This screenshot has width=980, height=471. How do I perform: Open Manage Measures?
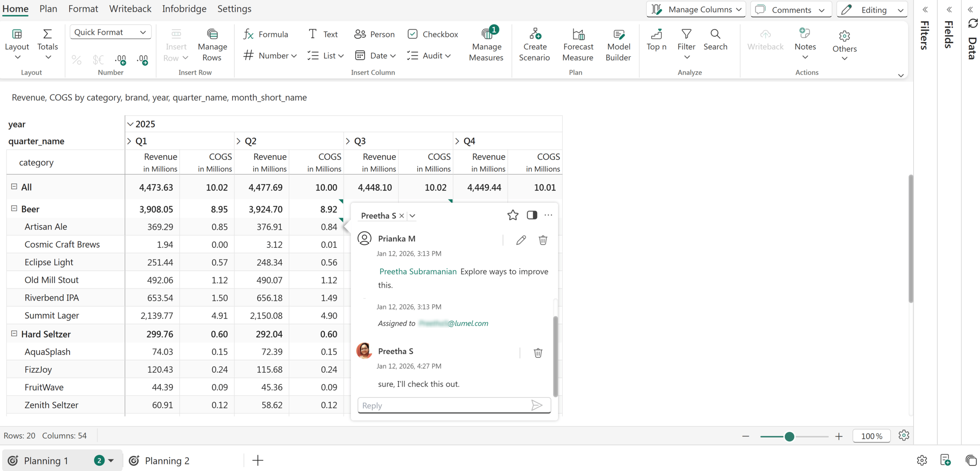coord(486,45)
